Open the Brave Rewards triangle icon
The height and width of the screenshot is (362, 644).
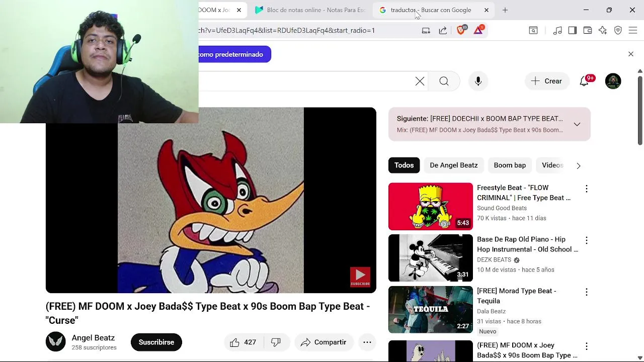(x=478, y=30)
